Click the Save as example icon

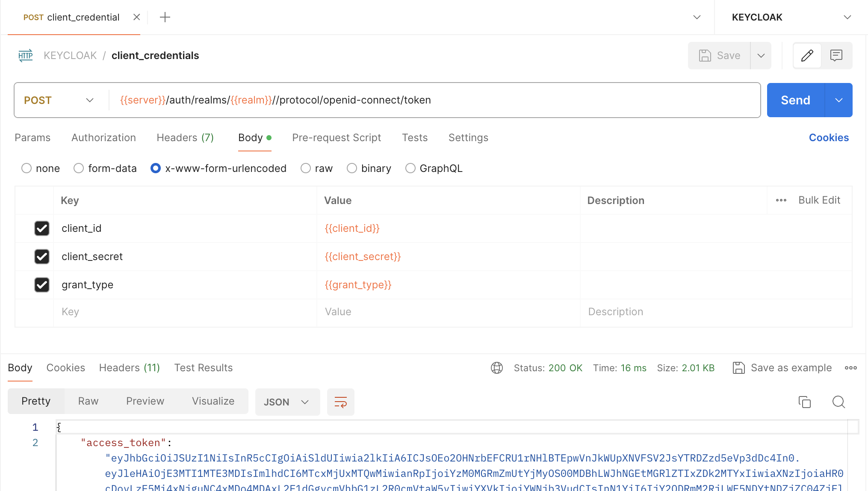click(739, 368)
